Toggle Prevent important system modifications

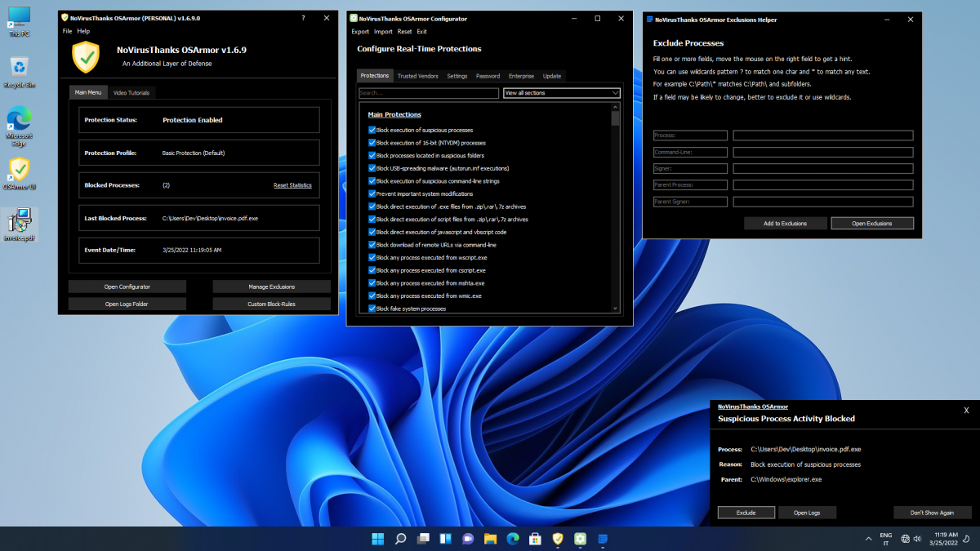tap(372, 193)
